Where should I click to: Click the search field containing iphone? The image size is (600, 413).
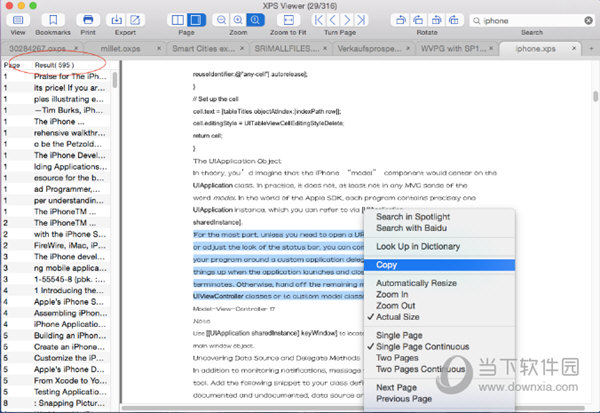pos(532,21)
